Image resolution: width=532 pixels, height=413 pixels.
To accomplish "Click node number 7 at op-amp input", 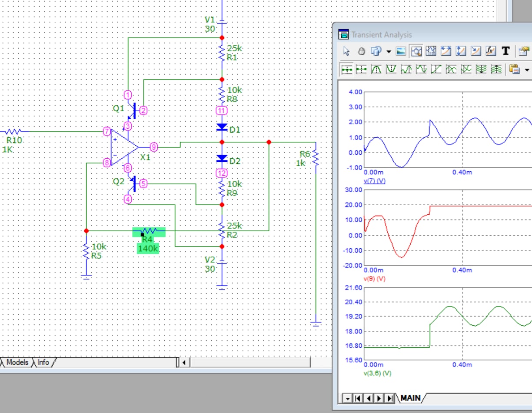I will click(x=106, y=131).
